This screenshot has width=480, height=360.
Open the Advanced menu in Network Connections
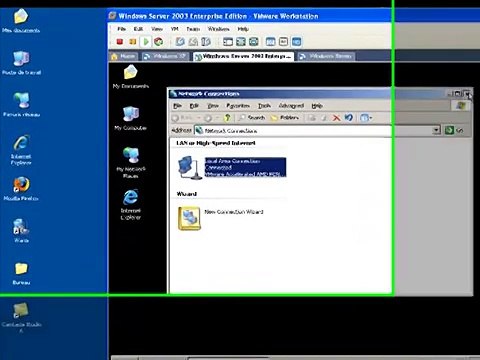tap(291, 106)
